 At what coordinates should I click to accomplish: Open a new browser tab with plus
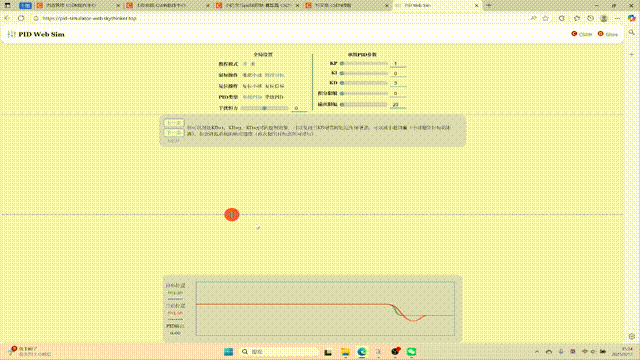[489, 6]
